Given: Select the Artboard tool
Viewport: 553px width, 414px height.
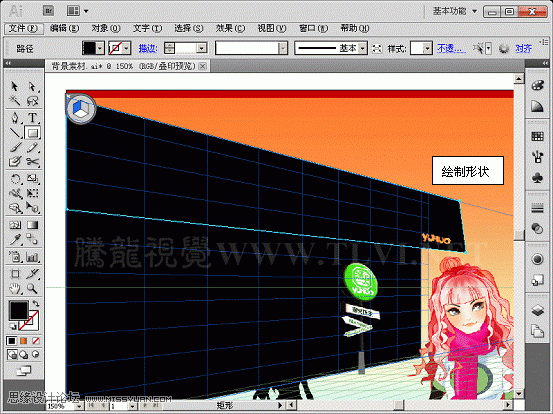Looking at the screenshot, I should (x=14, y=274).
